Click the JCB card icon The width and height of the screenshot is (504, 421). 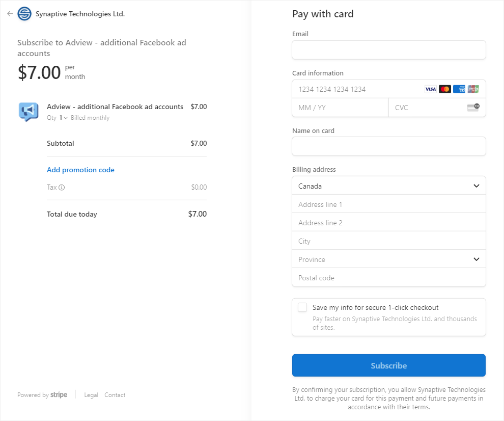point(473,89)
